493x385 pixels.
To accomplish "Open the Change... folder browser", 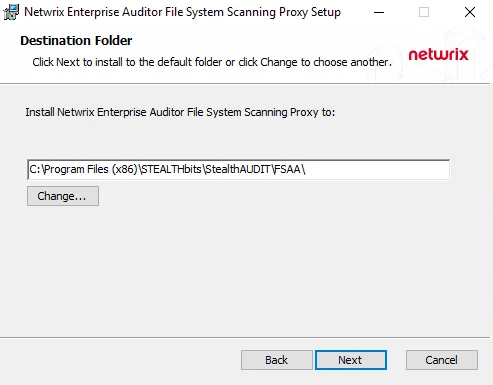I will pyautogui.click(x=63, y=196).
